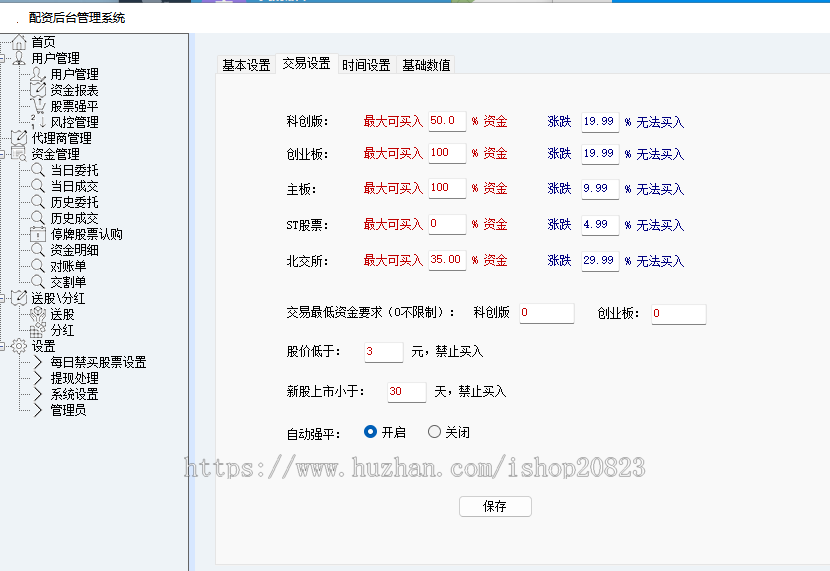
Task: Click the 股价低于 price field
Action: pos(384,352)
